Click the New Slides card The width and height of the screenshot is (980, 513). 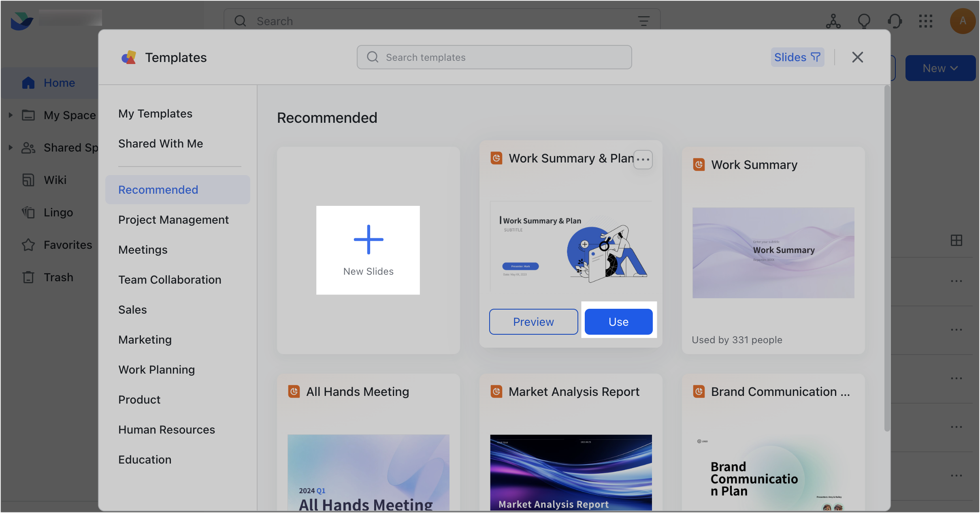coord(368,250)
